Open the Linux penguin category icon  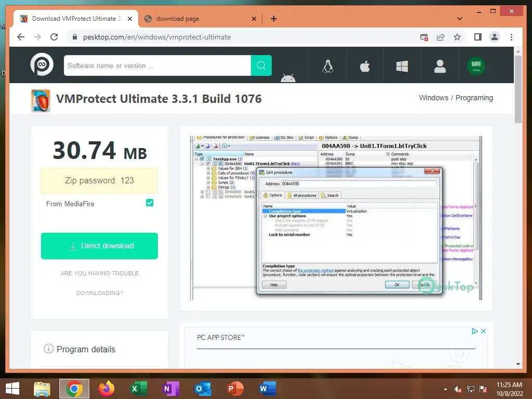tap(327, 66)
